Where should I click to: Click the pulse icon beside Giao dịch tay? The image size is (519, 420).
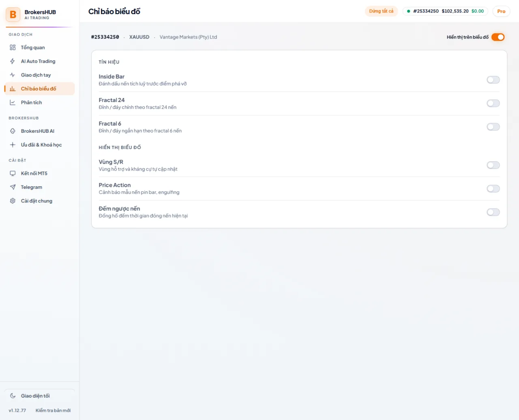pyautogui.click(x=13, y=75)
